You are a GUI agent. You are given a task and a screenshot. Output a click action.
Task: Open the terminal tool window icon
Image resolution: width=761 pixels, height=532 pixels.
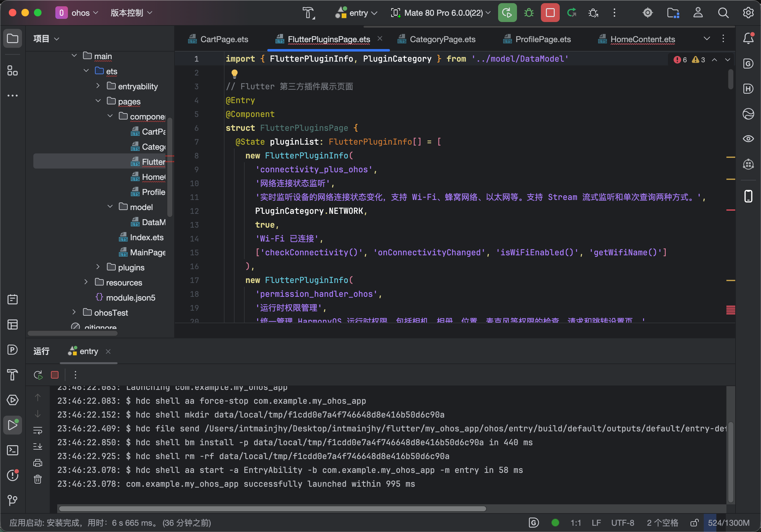coord(13,450)
